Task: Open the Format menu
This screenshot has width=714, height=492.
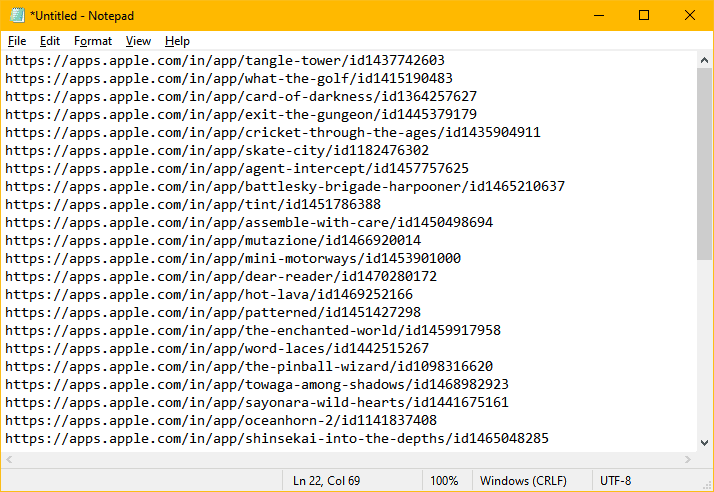Action: (x=93, y=41)
